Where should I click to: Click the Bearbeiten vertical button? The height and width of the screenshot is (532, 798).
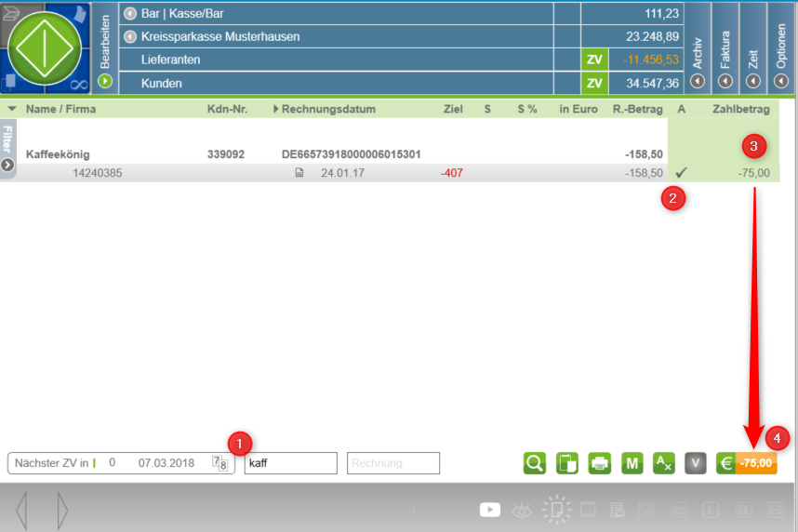pyautogui.click(x=105, y=47)
